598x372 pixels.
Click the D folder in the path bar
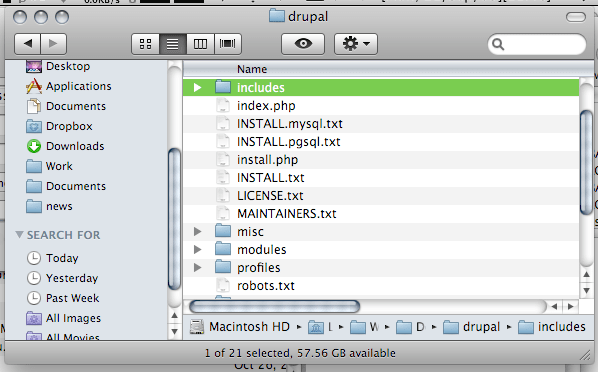[411, 327]
